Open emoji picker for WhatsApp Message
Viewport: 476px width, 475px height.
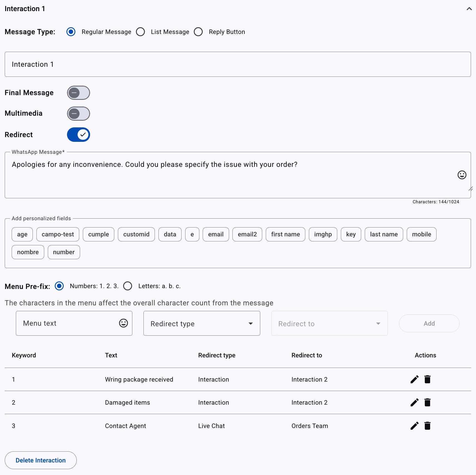[x=462, y=175]
